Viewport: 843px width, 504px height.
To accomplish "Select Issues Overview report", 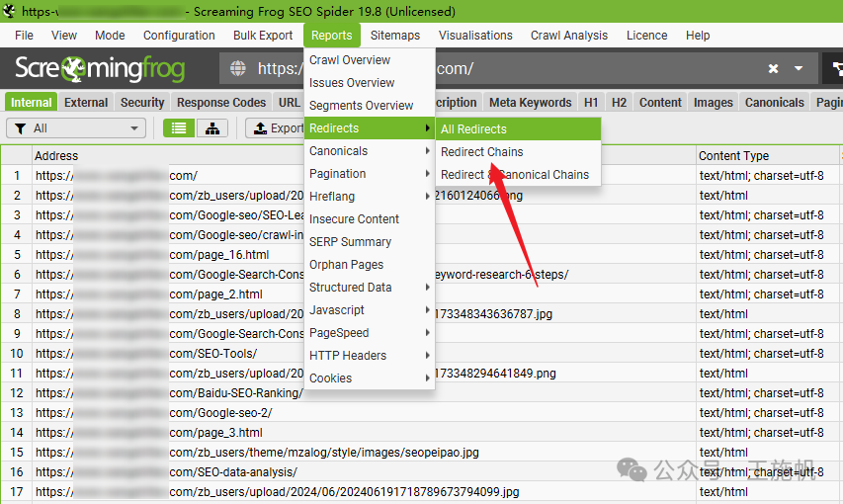I will tap(370, 83).
